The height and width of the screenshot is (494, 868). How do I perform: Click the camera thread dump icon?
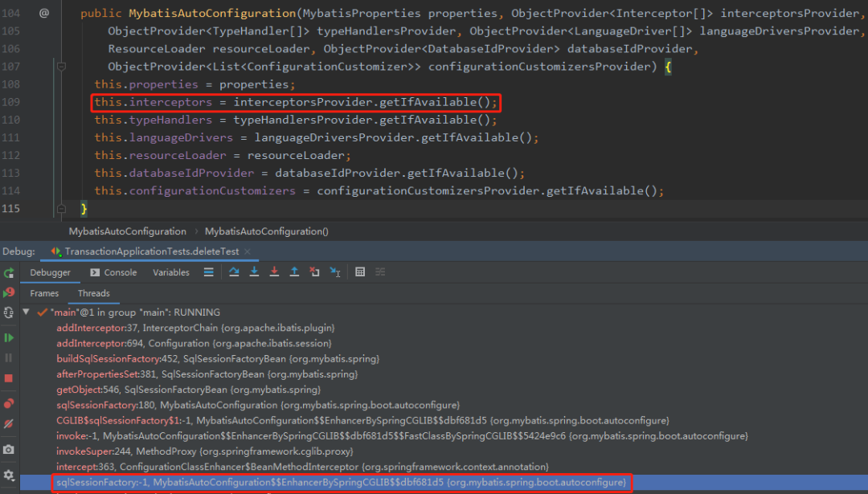(8, 449)
